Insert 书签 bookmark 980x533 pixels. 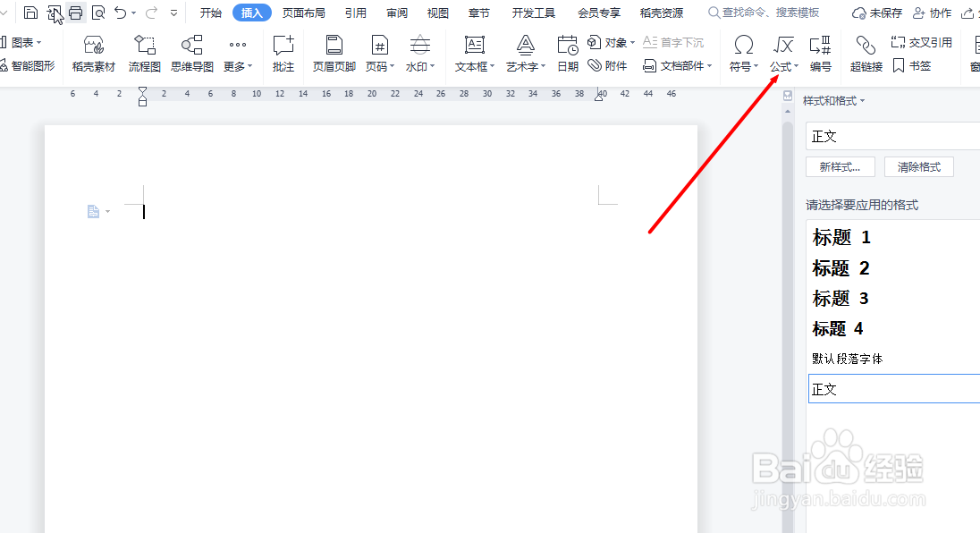point(912,65)
